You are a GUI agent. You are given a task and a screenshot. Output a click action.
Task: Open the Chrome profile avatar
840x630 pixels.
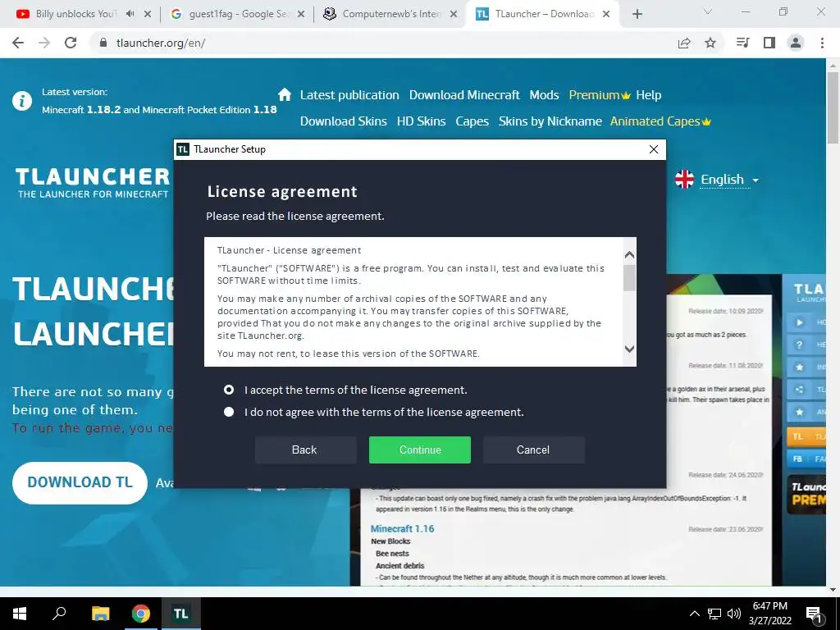[796, 43]
